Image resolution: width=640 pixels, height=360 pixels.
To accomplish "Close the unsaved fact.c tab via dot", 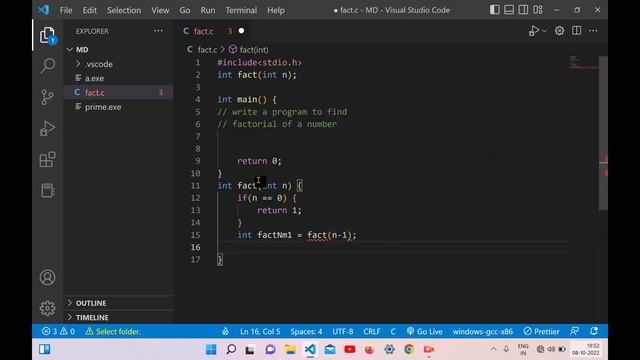I will pos(241,31).
